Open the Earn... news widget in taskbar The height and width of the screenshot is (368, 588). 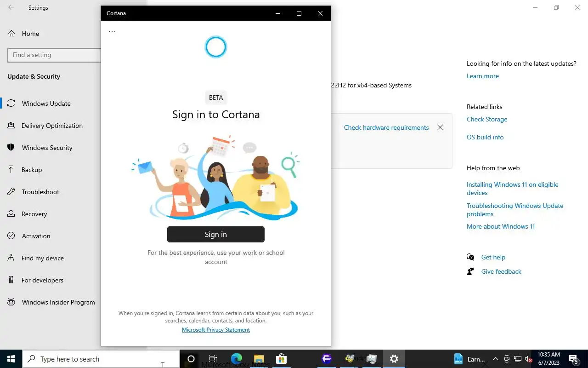[x=469, y=359]
